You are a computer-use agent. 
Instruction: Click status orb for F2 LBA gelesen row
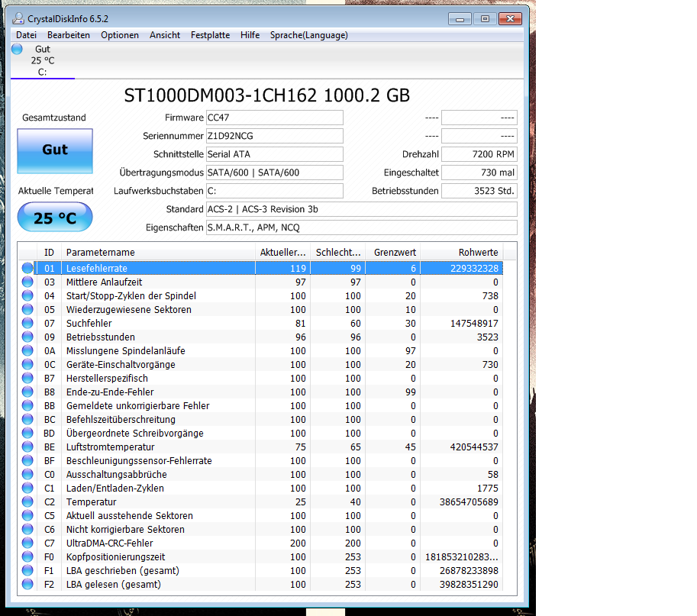(27, 584)
